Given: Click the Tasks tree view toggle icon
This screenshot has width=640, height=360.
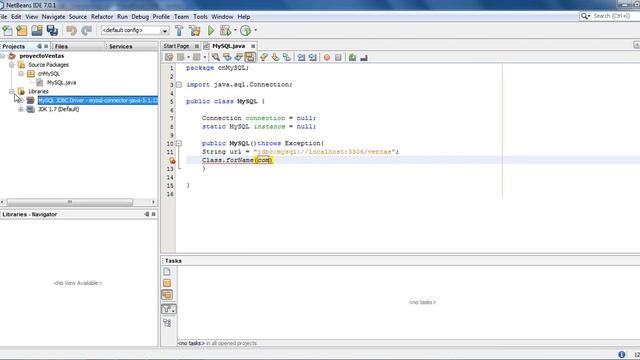Looking at the screenshot, I should coord(167,323).
